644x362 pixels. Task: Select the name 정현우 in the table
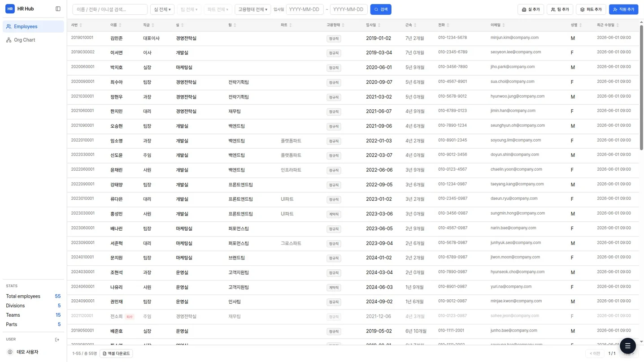click(x=116, y=97)
